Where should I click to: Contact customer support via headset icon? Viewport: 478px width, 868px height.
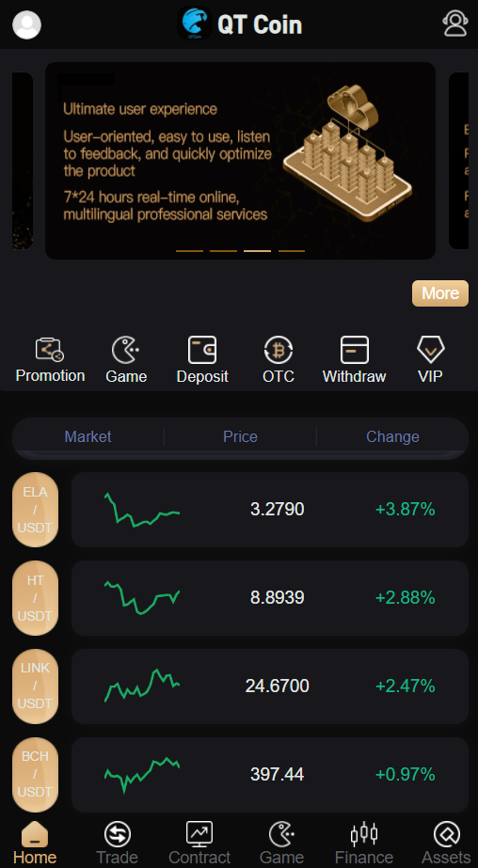[455, 24]
